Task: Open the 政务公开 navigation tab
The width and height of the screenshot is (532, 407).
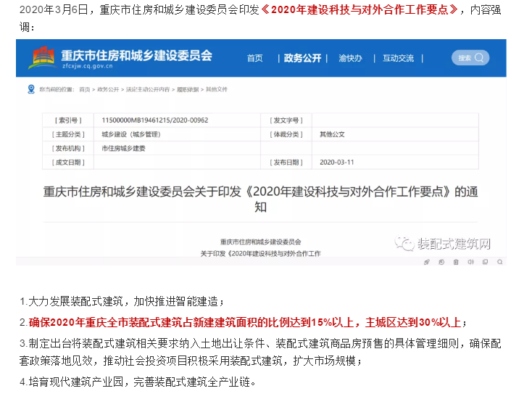Action: click(x=302, y=58)
